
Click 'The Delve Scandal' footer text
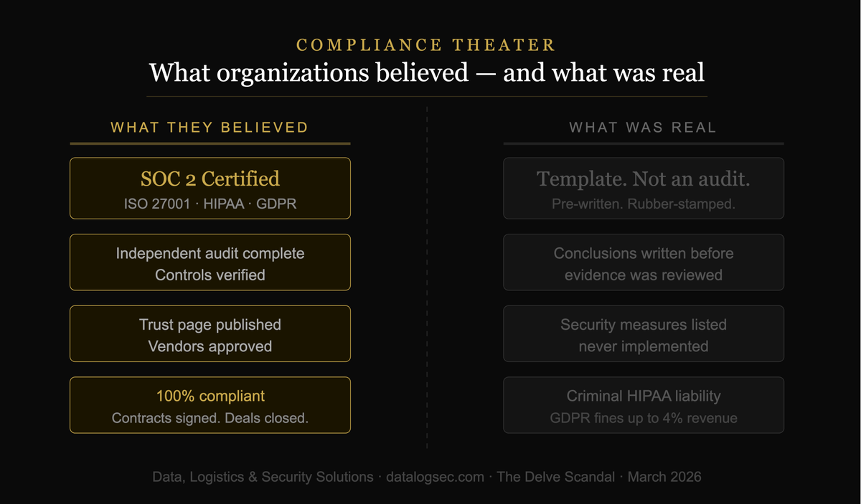tap(556, 477)
